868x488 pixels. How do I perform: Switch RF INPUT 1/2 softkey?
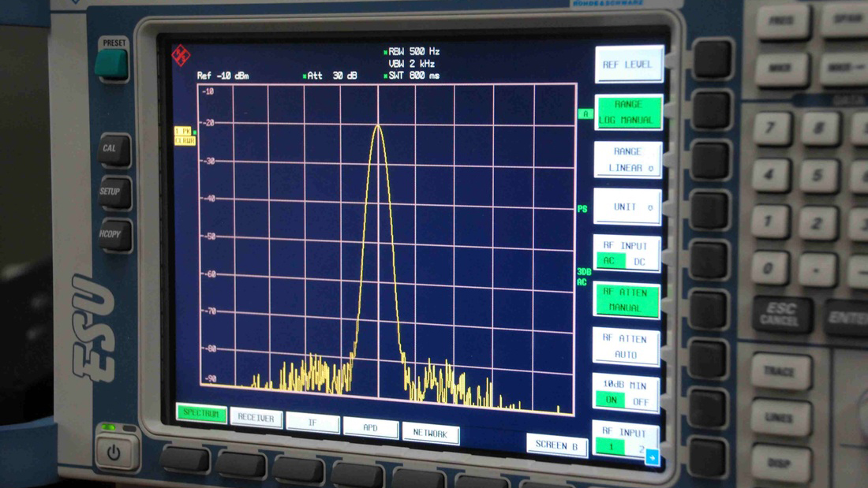[x=624, y=440]
